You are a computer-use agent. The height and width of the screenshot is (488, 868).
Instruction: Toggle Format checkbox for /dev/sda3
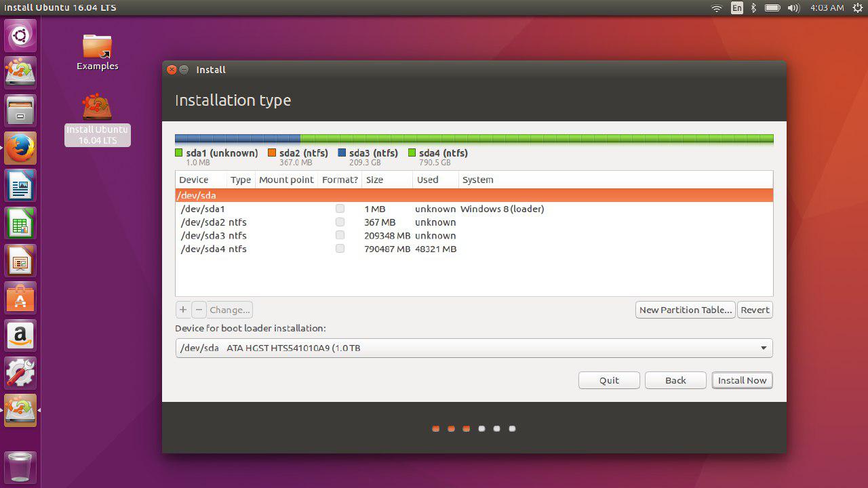340,235
